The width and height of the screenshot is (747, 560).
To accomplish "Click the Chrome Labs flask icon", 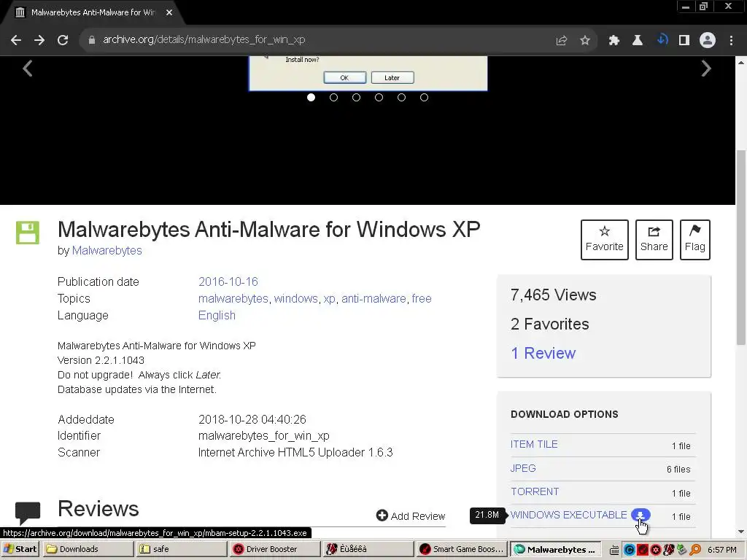I will 638,41.
